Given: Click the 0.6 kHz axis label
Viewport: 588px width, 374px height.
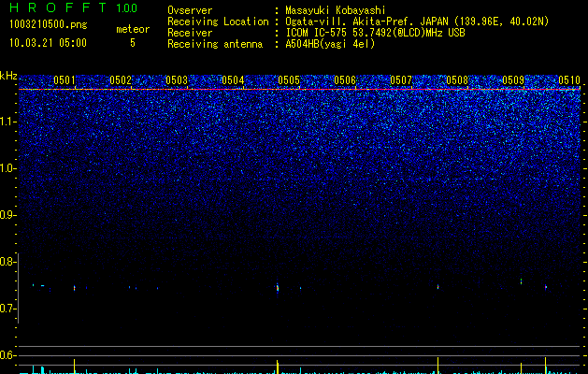Looking at the screenshot, I should [7, 355].
